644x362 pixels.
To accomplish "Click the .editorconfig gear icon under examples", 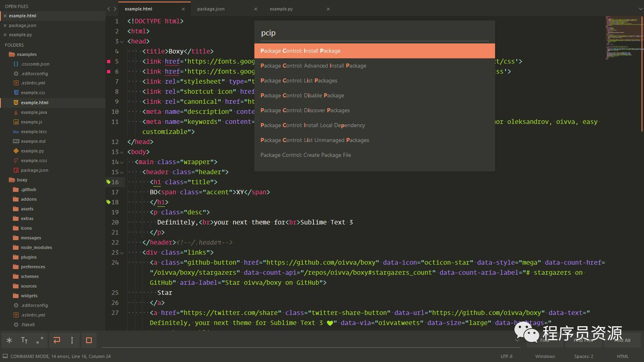I will (16, 74).
